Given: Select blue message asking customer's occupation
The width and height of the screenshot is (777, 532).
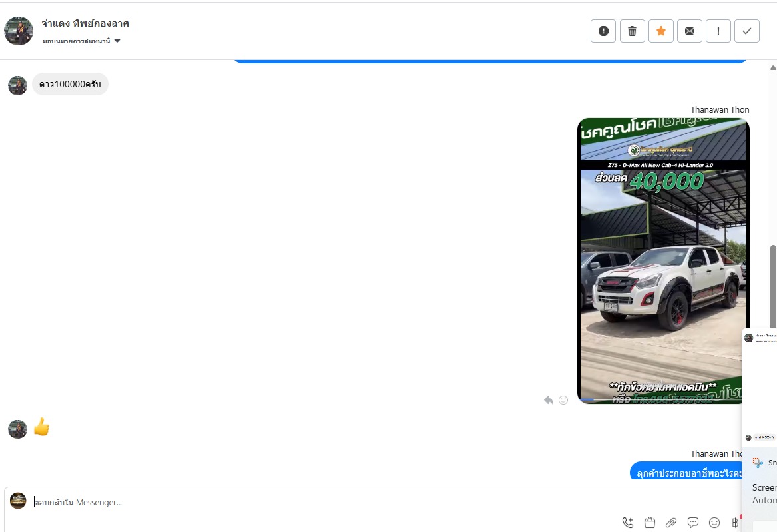Looking at the screenshot, I should pyautogui.click(x=686, y=471).
